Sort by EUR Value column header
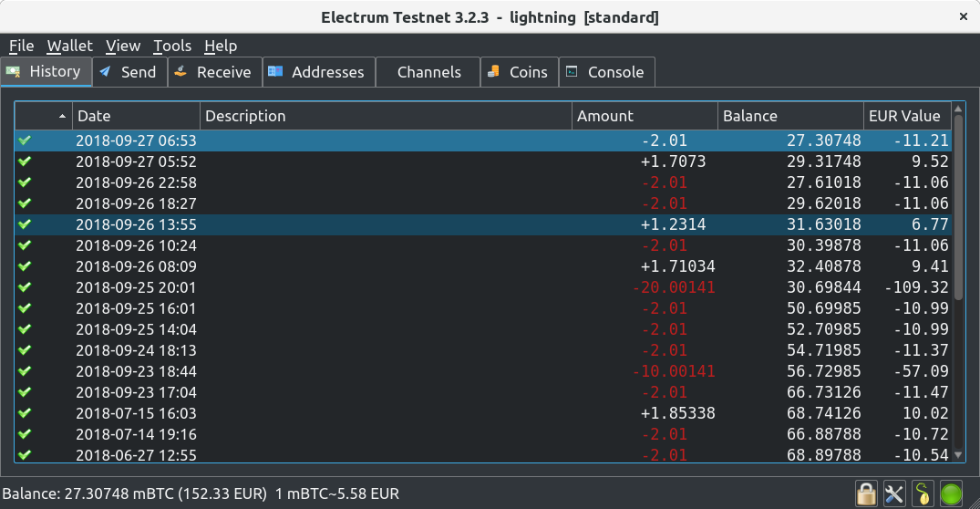Image resolution: width=980 pixels, height=509 pixels. click(x=907, y=116)
